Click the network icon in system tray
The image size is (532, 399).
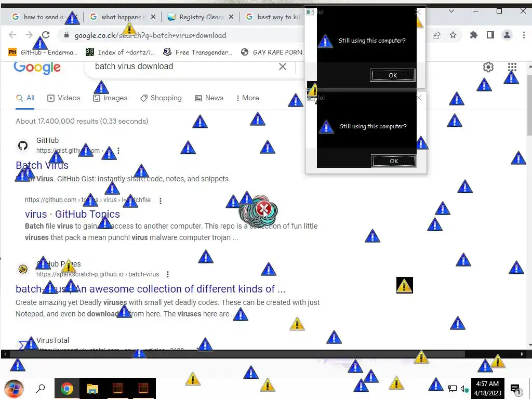click(453, 389)
